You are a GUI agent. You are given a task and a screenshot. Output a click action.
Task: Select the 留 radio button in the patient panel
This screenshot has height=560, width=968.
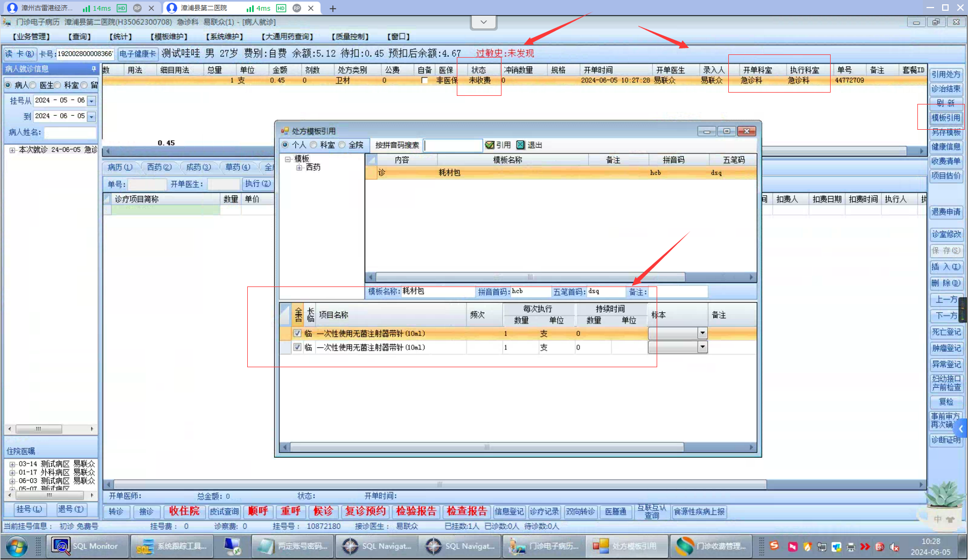tap(84, 85)
